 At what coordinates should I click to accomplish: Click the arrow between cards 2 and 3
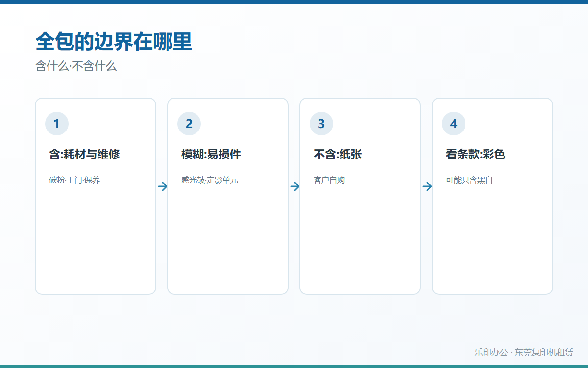295,186
